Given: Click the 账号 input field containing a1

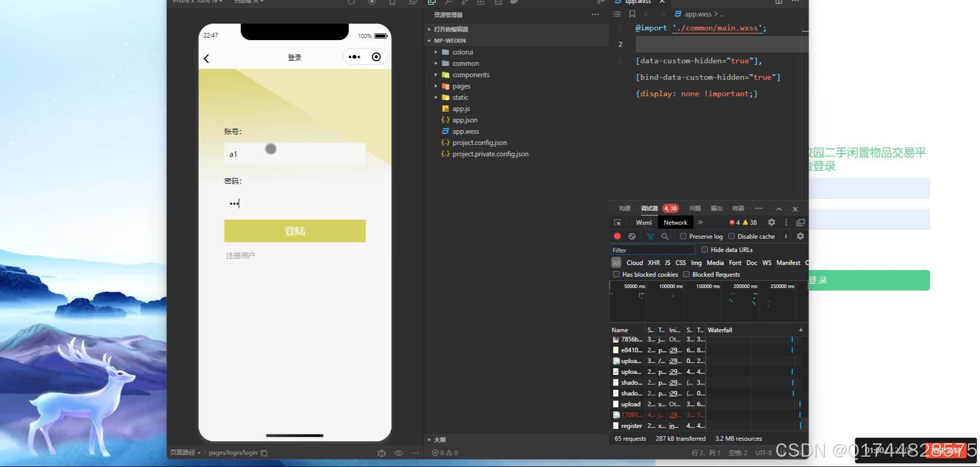Looking at the screenshot, I should 295,154.
